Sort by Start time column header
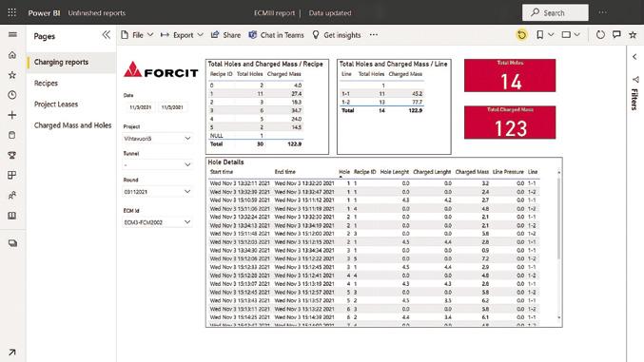 tap(222, 172)
